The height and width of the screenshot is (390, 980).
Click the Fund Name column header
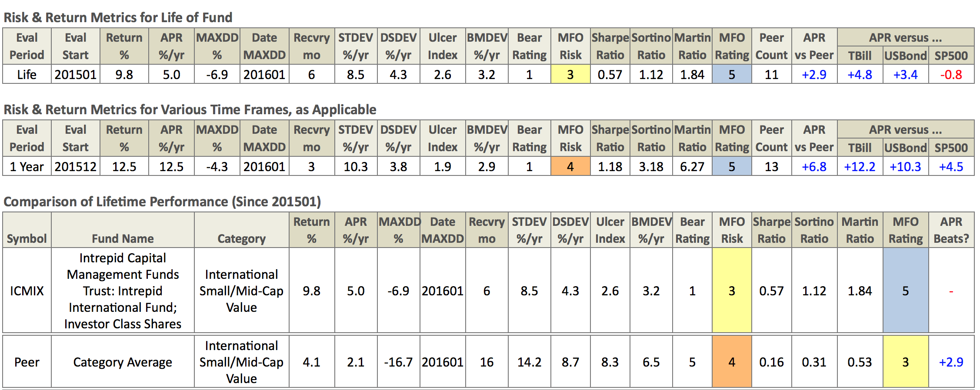click(123, 238)
